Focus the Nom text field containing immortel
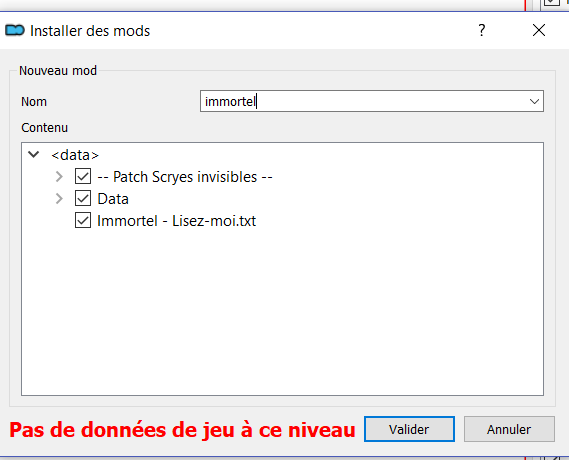The width and height of the screenshot is (569, 460). 363,101
